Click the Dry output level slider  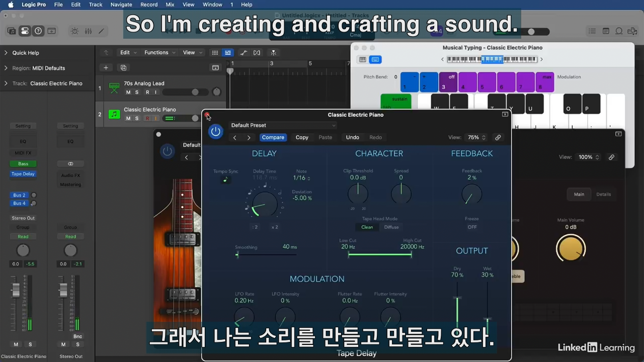[457, 300]
